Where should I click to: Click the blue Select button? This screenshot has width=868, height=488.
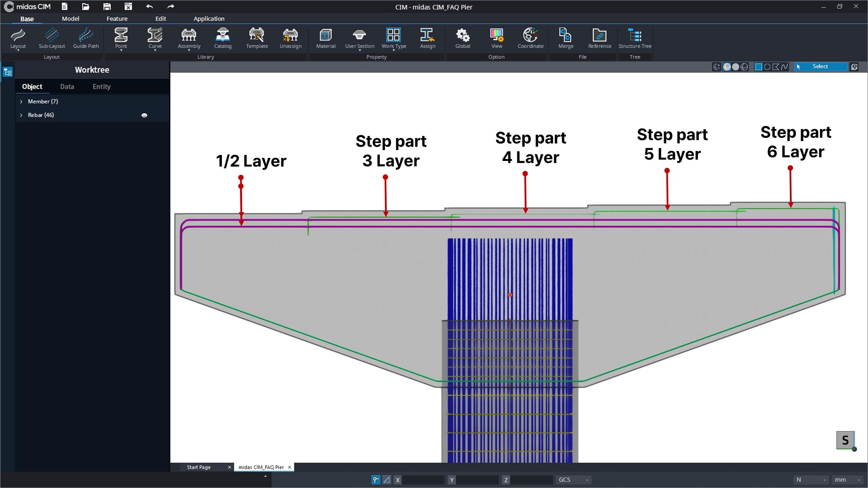coord(821,67)
